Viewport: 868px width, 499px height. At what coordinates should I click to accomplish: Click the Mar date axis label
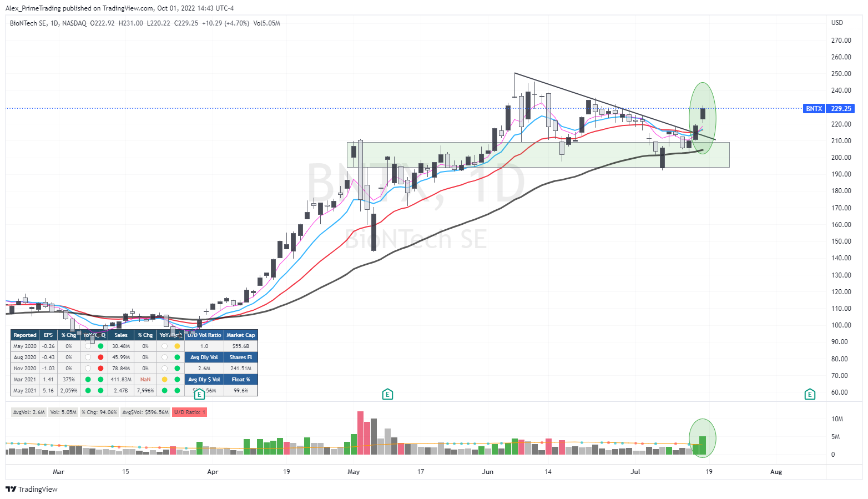[58, 472]
